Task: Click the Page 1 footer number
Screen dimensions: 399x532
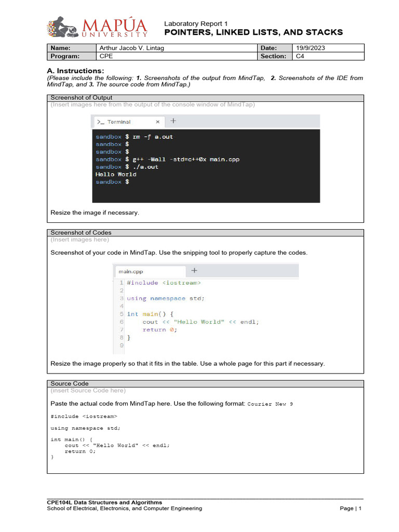Action: pos(351,508)
